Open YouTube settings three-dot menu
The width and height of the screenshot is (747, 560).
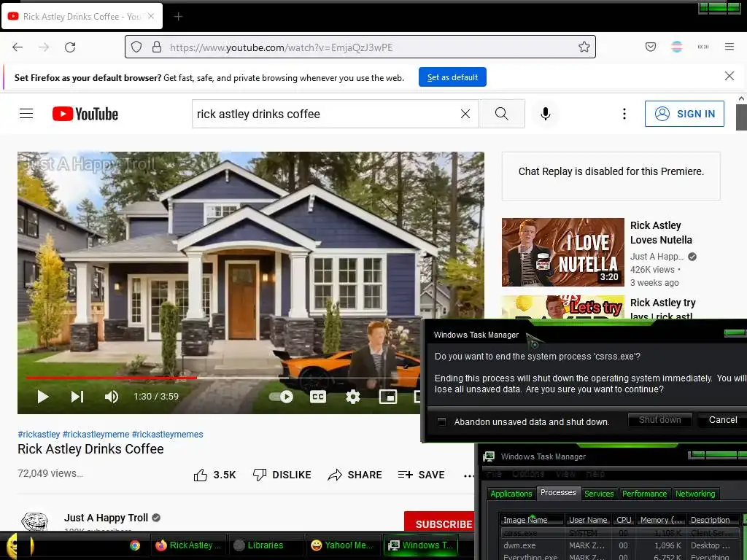coord(624,114)
